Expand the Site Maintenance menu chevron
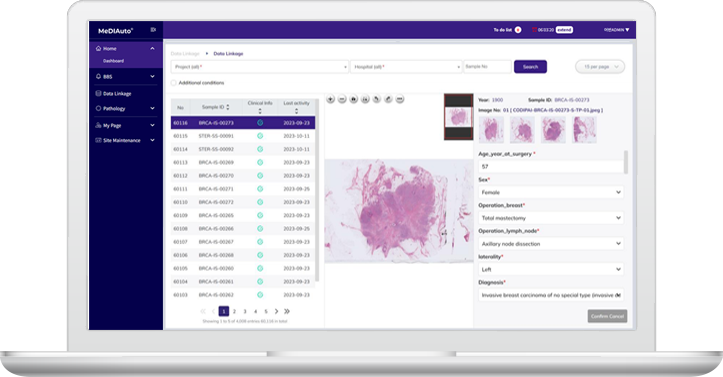 pos(152,140)
